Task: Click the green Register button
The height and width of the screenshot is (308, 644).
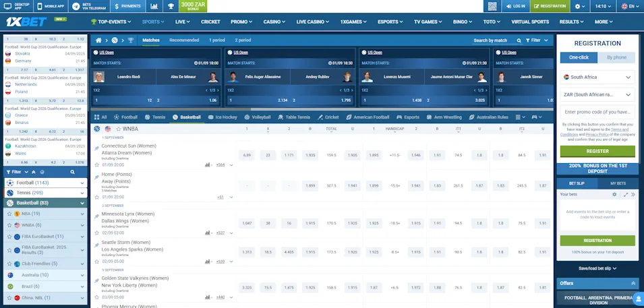Action: 597,151
